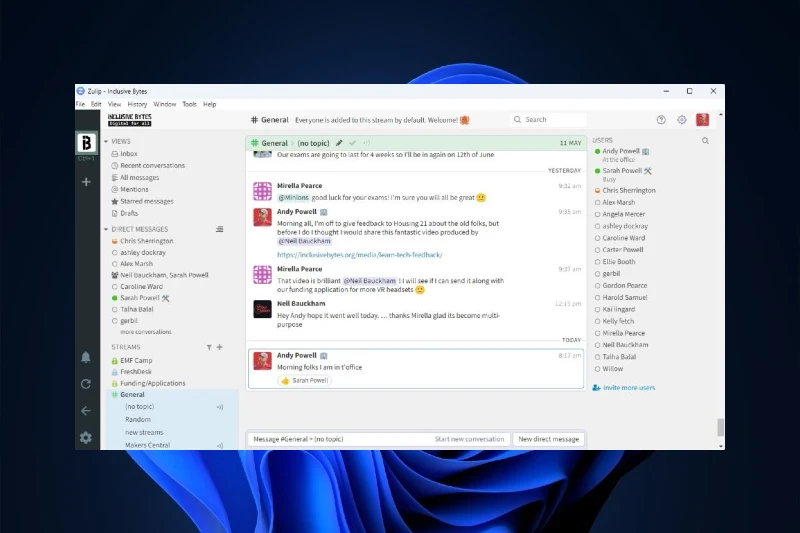800x533 pixels.
Task: Open Mentions view
Action: (x=134, y=189)
